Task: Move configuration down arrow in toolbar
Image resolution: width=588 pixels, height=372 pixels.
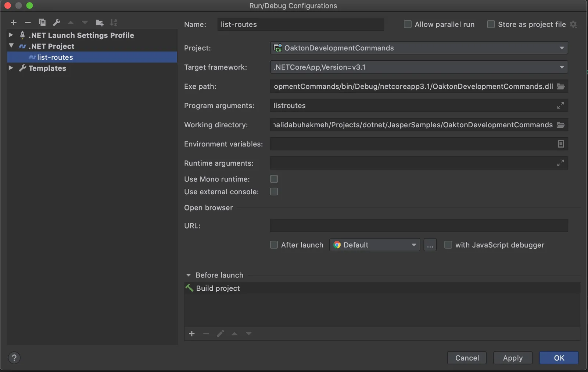Action: click(85, 22)
